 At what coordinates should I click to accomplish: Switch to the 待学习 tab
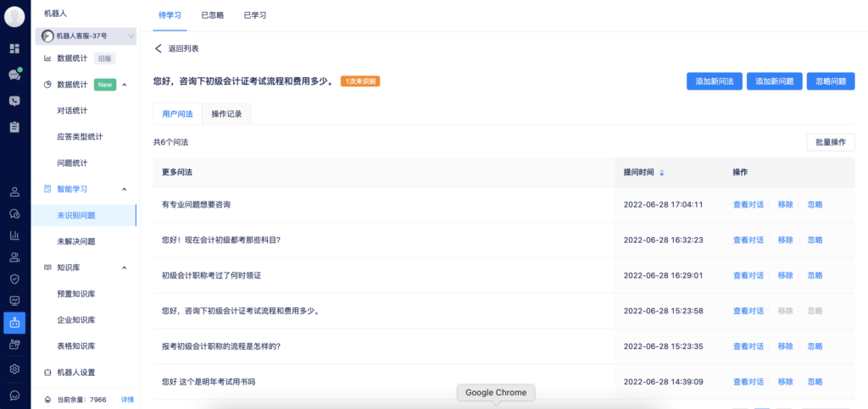[170, 15]
